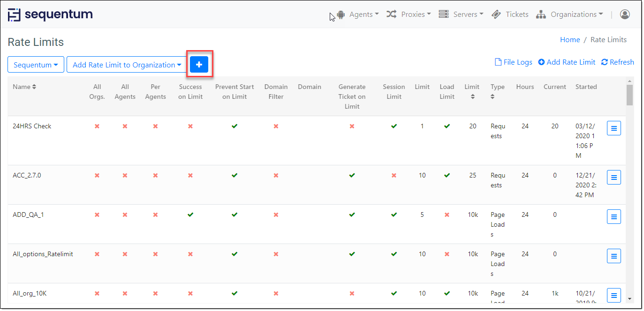Viewport: 644px width, 311px height.
Task: Click the Home breadcrumb link
Action: (x=570, y=40)
